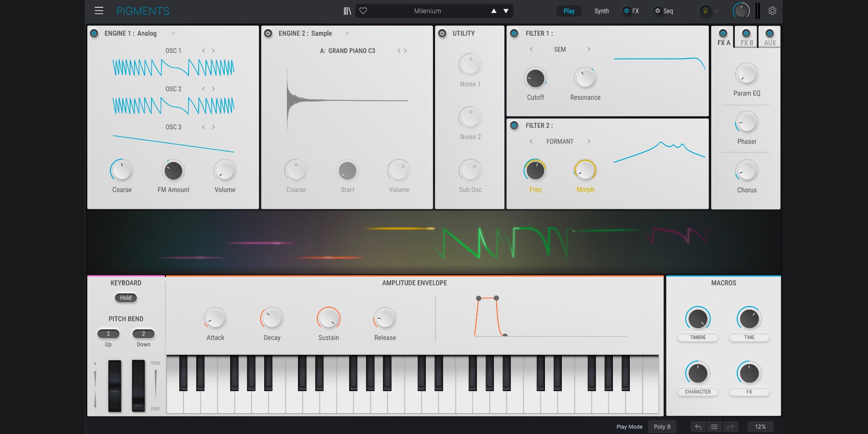
Task: Favorite the Milenium preset with heart icon
Action: point(364,11)
